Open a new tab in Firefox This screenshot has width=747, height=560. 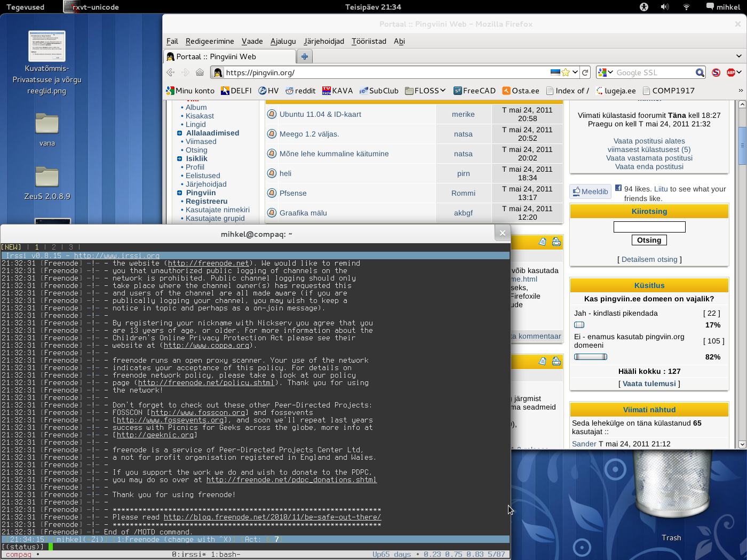[305, 57]
